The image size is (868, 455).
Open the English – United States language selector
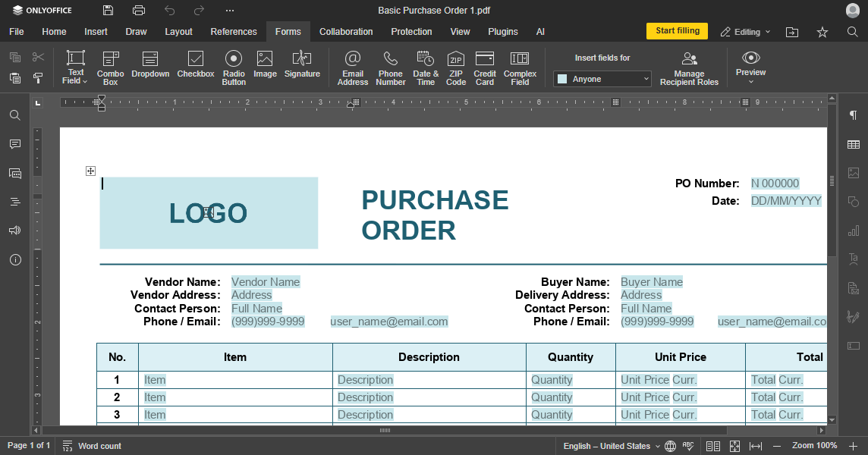point(611,446)
